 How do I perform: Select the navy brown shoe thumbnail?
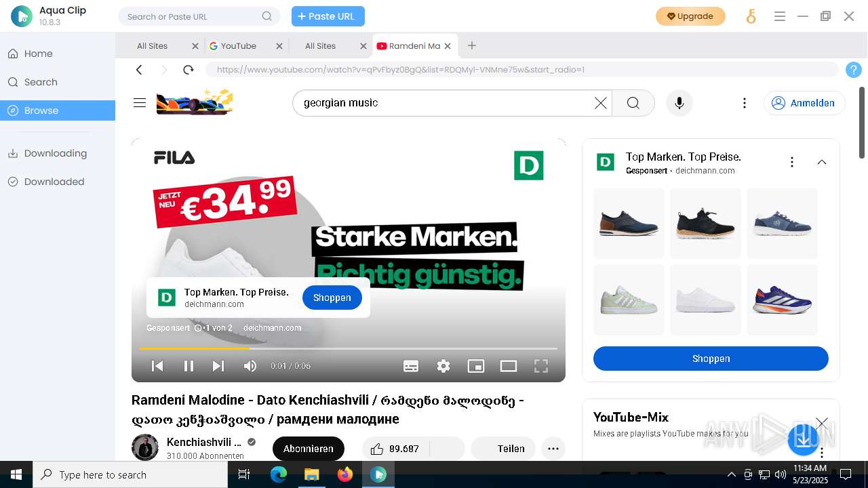[629, 223]
